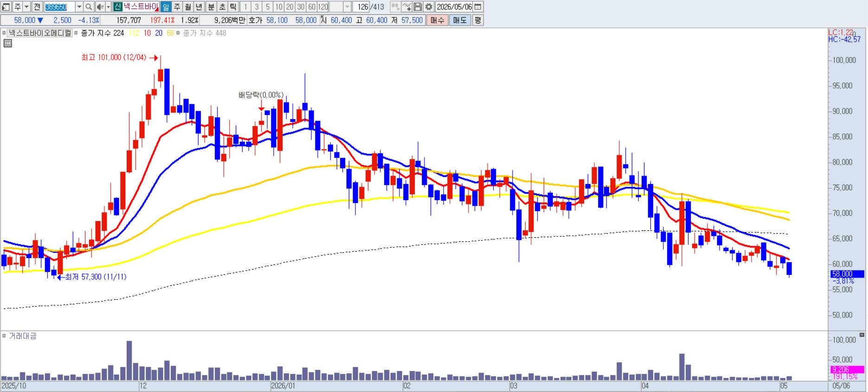Viewport: 868px width, 392px height.
Task: Select the 10 interval tab
Action: pos(278,7)
